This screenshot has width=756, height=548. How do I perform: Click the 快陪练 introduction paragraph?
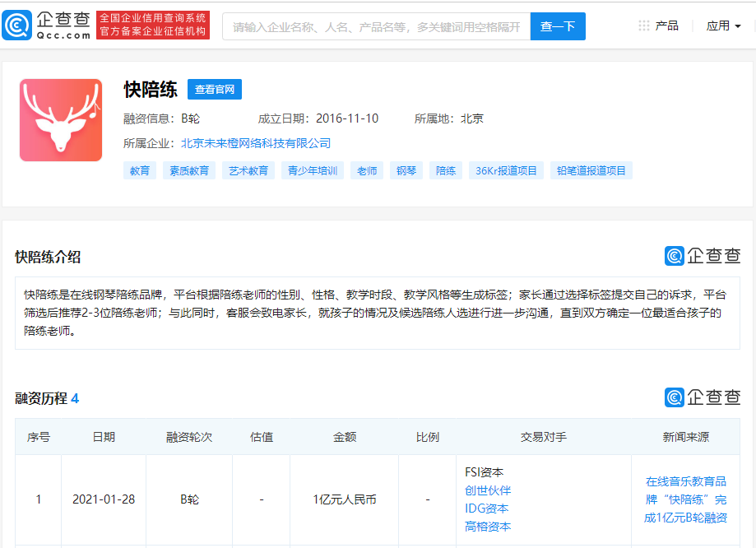(x=378, y=313)
